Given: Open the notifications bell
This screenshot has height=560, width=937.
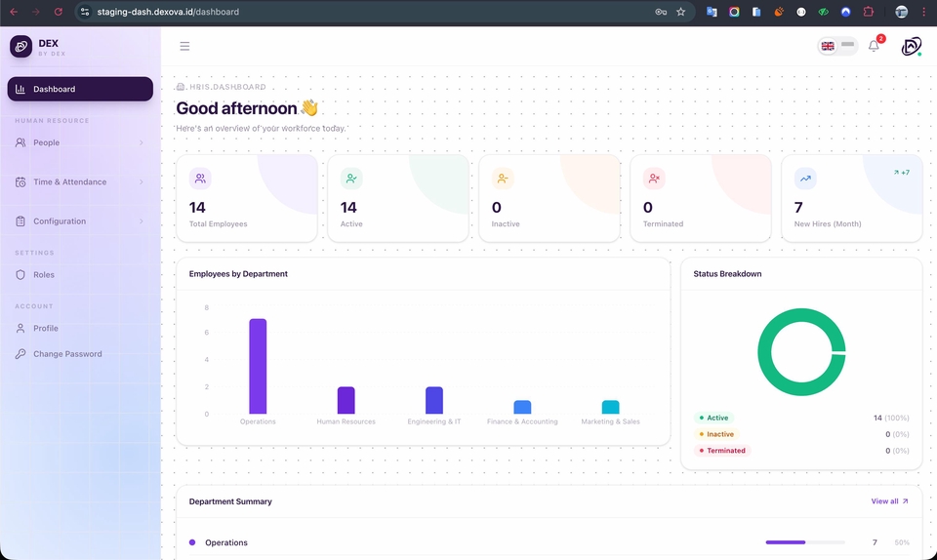Looking at the screenshot, I should pos(874,46).
